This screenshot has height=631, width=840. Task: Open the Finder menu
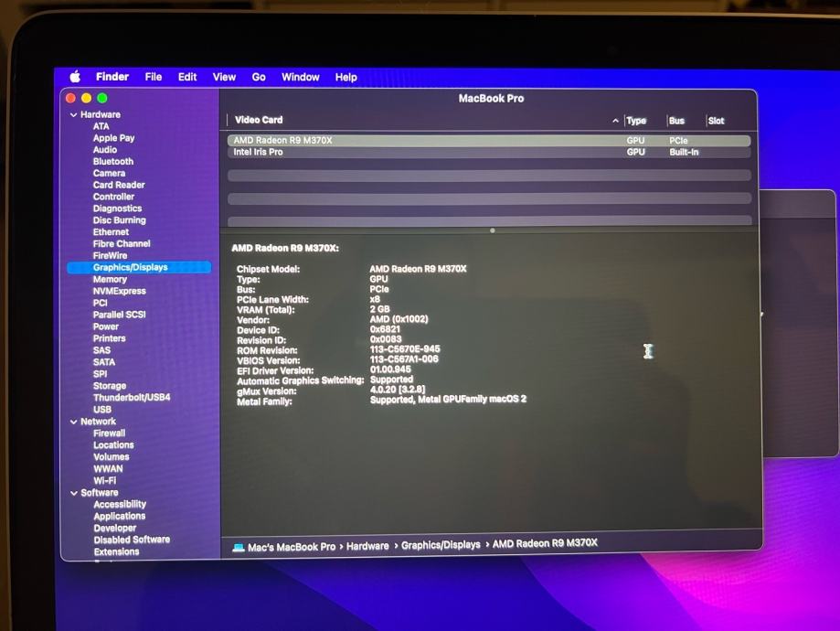[112, 77]
